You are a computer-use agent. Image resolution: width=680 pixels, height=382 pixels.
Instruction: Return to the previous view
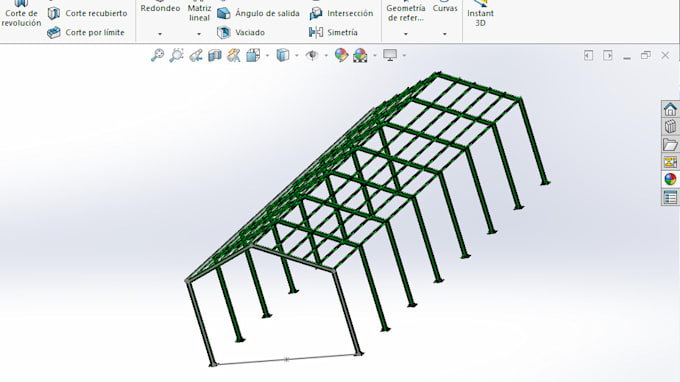196,56
